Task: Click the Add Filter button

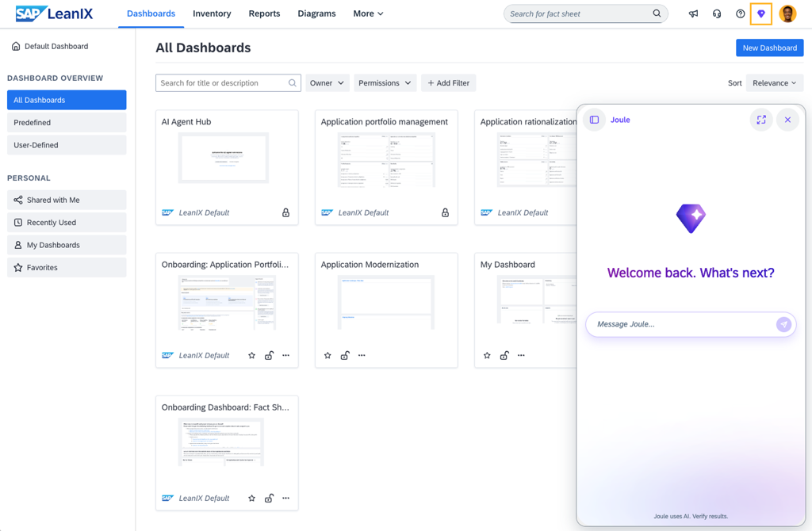Action: pyautogui.click(x=449, y=82)
